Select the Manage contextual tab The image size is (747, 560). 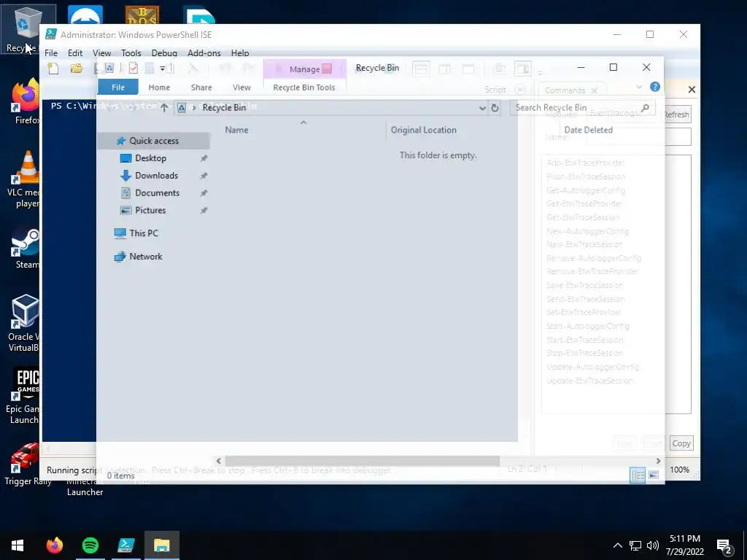(305, 69)
